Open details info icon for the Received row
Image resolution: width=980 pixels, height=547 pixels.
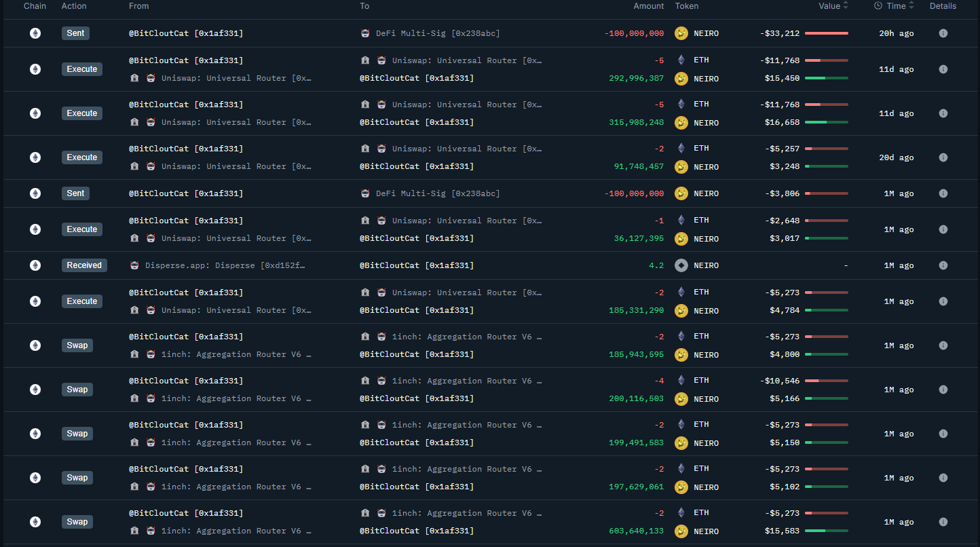click(943, 265)
